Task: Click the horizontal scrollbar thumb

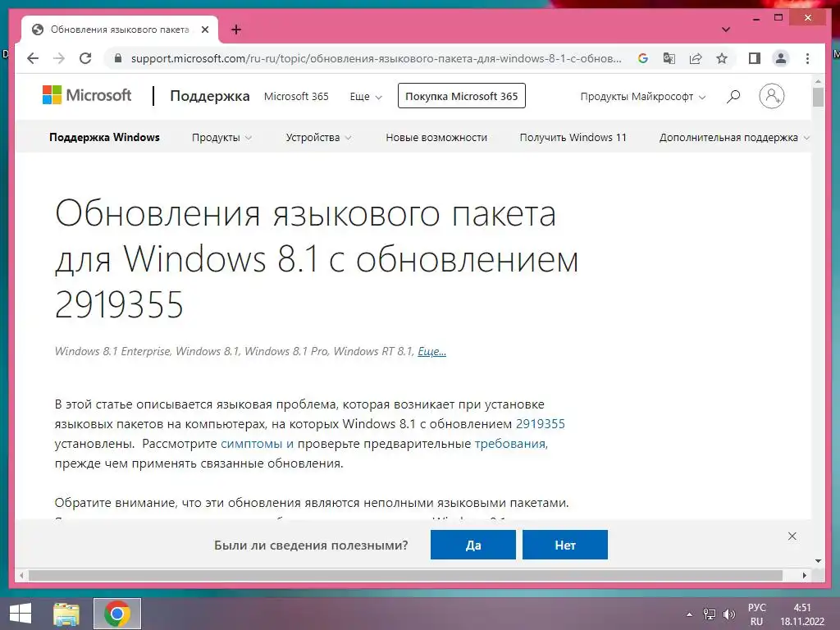Action: 405,575
